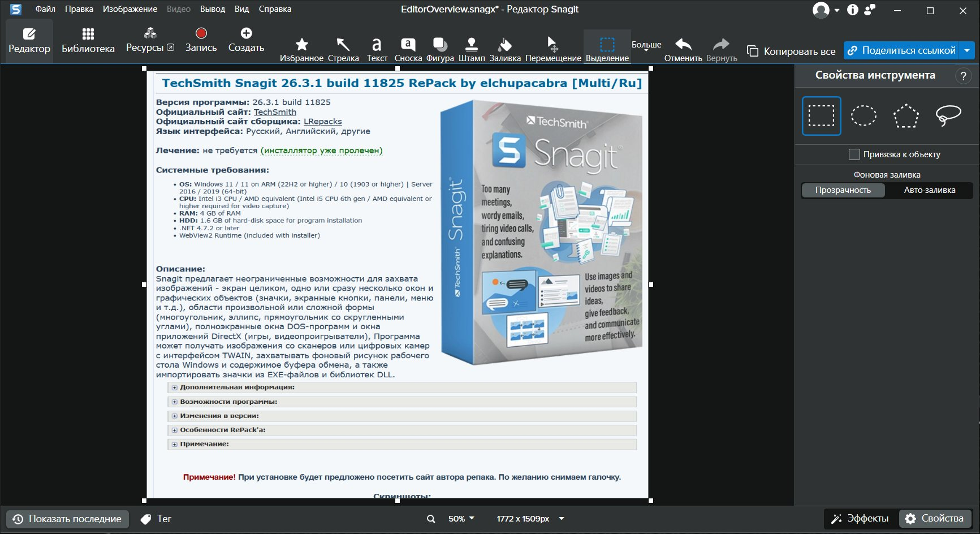This screenshot has height=534, width=980.
Task: Choose the elliptical selection shape
Action: pyautogui.click(x=864, y=116)
